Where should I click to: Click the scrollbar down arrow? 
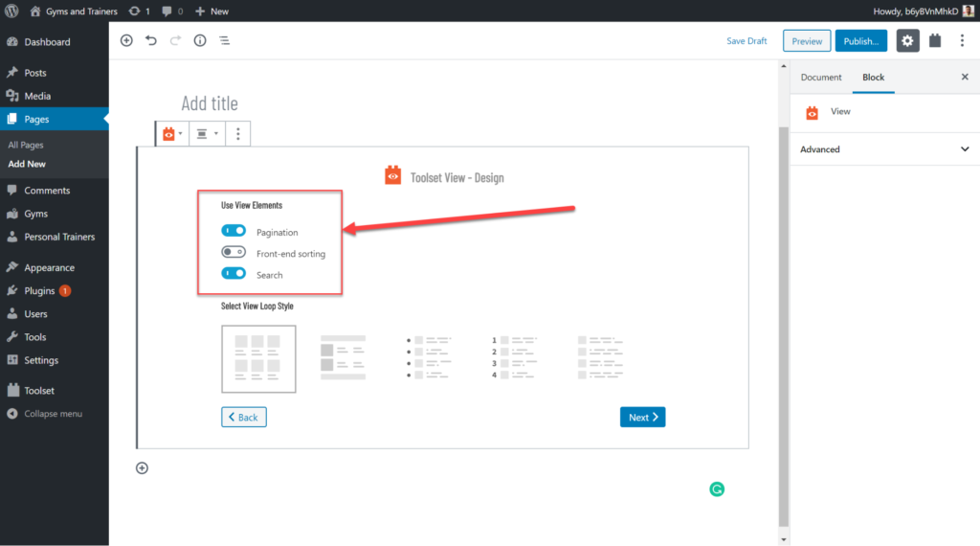click(784, 539)
